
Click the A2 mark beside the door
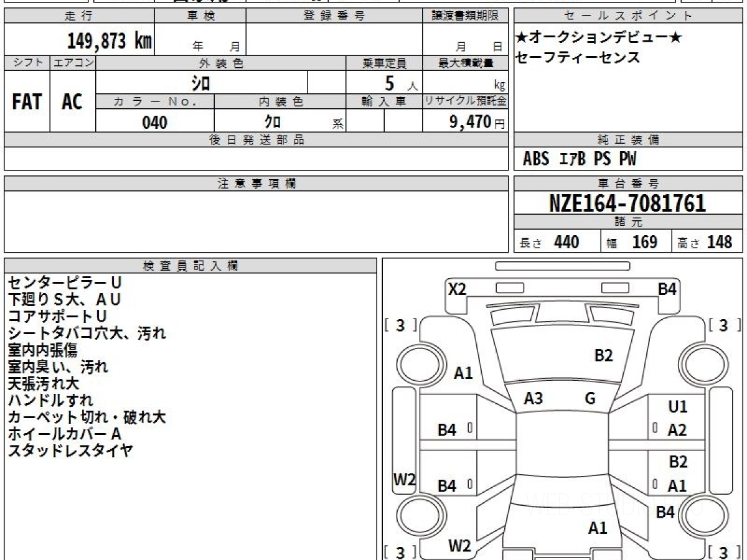pyautogui.click(x=677, y=429)
